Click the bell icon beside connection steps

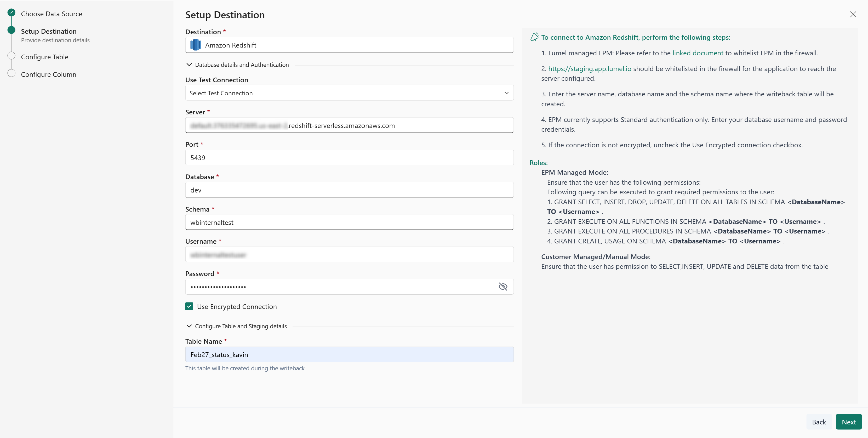click(x=534, y=37)
